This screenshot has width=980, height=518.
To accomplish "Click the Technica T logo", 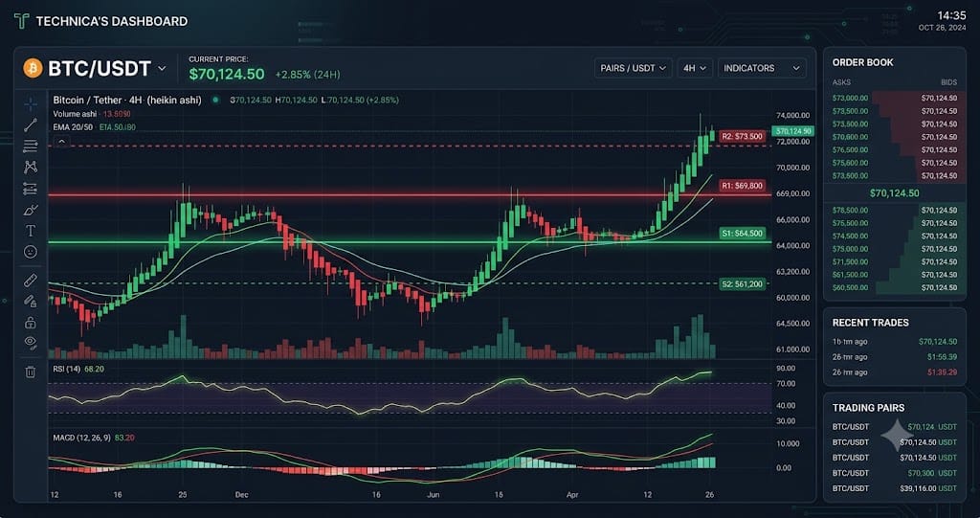I will (x=21, y=21).
